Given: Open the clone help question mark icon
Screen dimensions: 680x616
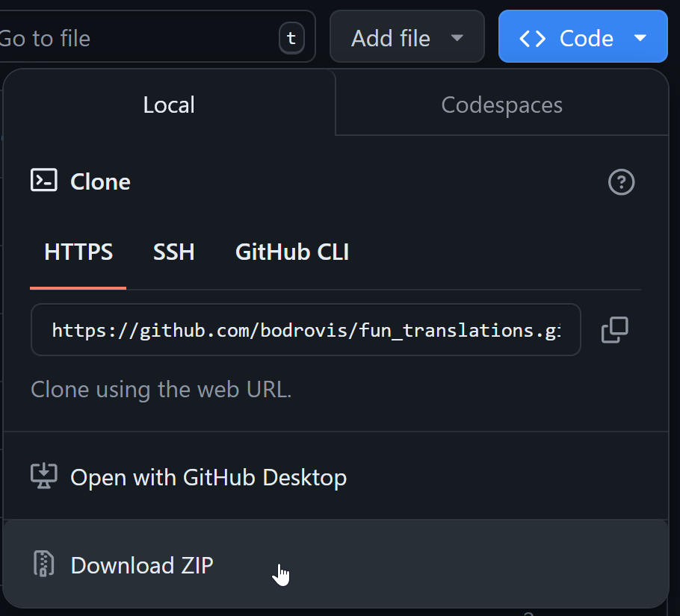Looking at the screenshot, I should pos(621,182).
